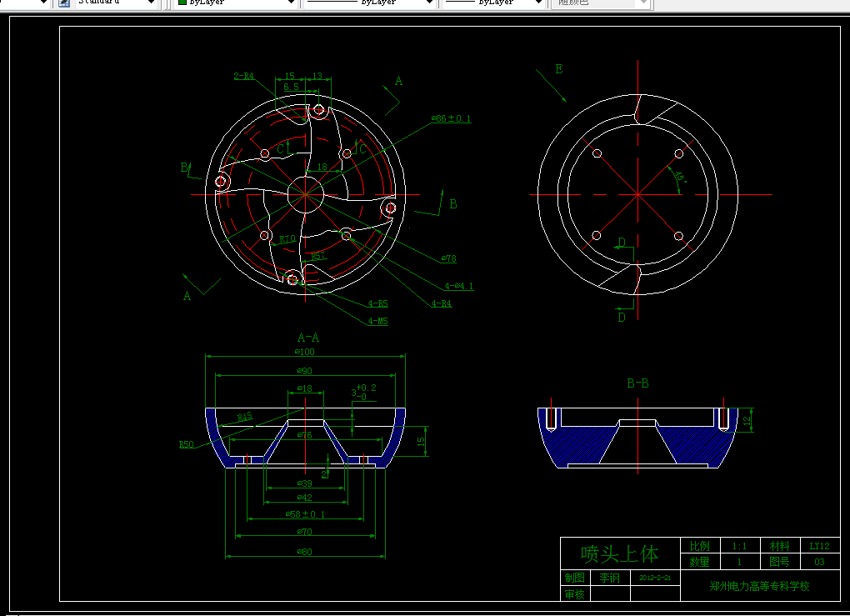
Task: Open the ByLayer color control dropdown
Action: coord(237,3)
